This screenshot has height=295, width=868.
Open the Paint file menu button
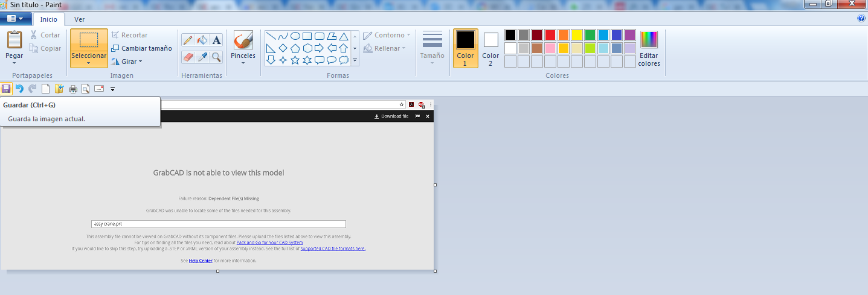pyautogui.click(x=16, y=19)
